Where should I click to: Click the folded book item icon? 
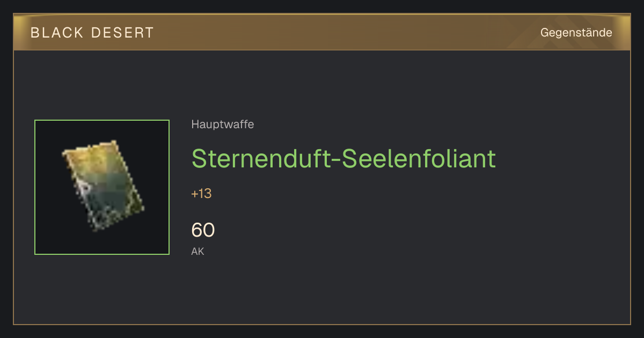point(103,186)
